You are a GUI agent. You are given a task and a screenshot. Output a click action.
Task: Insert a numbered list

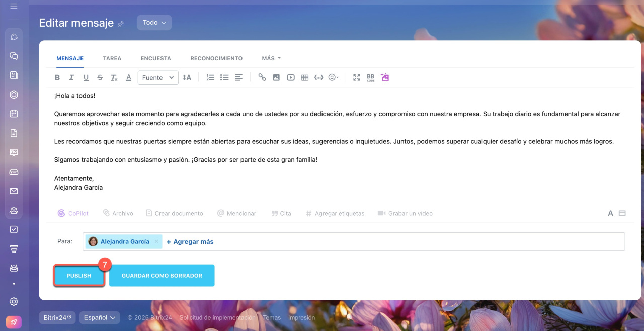(210, 77)
